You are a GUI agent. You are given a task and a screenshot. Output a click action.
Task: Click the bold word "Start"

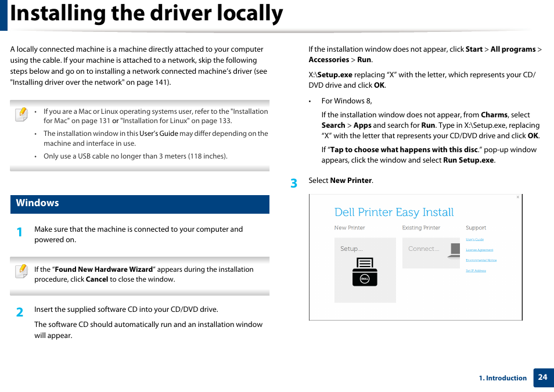point(474,49)
